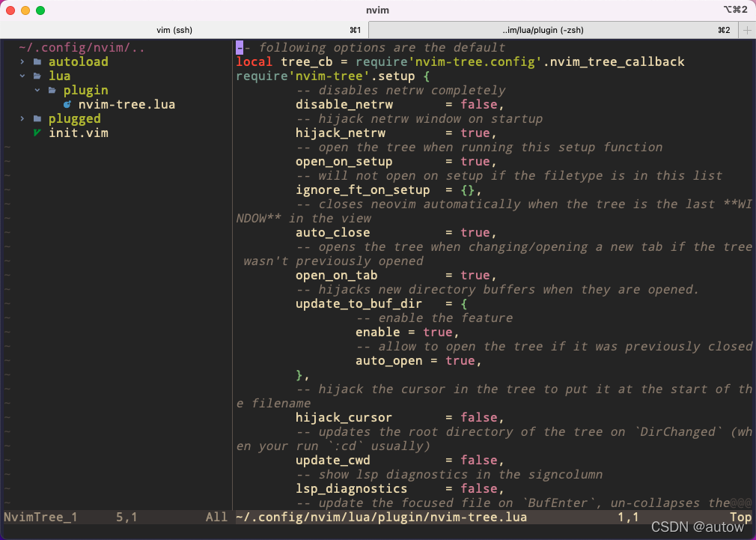
Task: Click the 'disables netrw completely' comment
Action: 400,90
